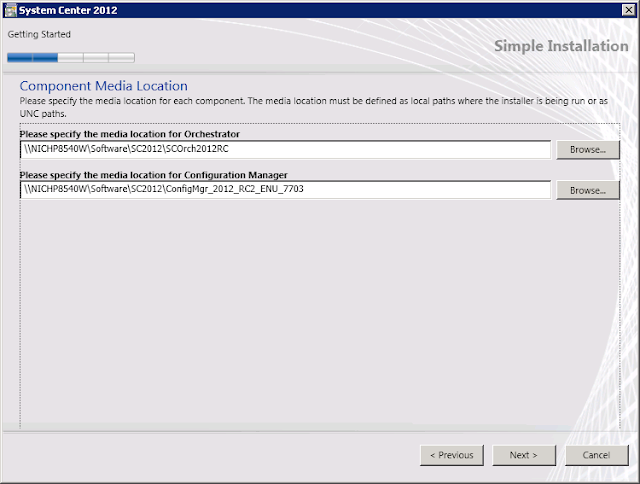Click the Component Media Location heading

[x=104, y=86]
